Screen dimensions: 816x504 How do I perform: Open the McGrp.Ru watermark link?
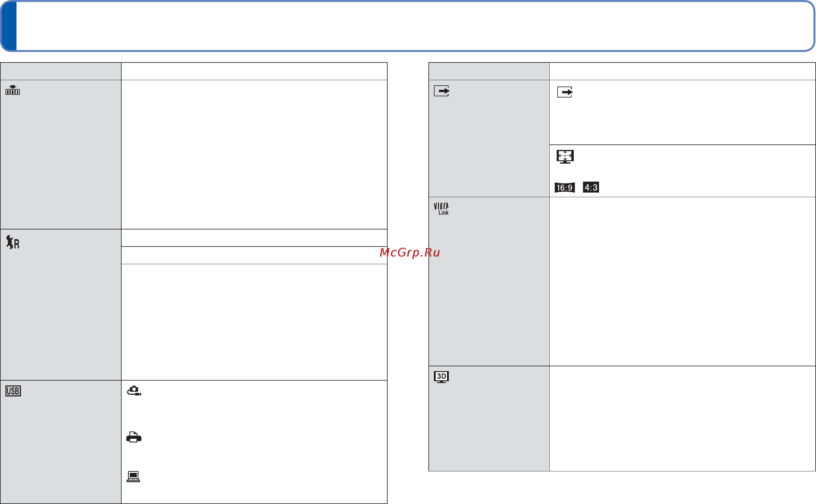410,253
